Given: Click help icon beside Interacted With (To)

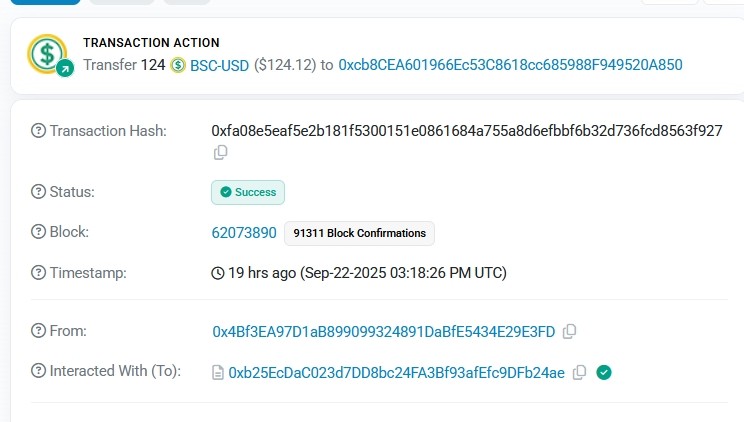Looking at the screenshot, I should point(39,371).
